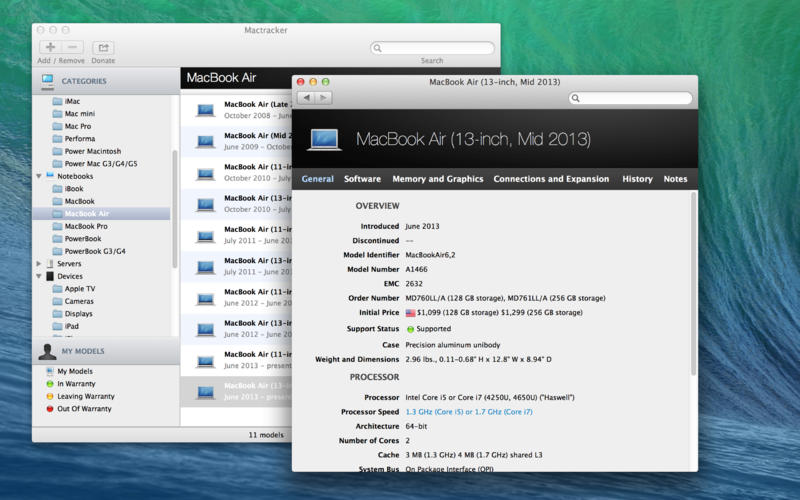Click the Remove (−) toolbar button

point(72,47)
